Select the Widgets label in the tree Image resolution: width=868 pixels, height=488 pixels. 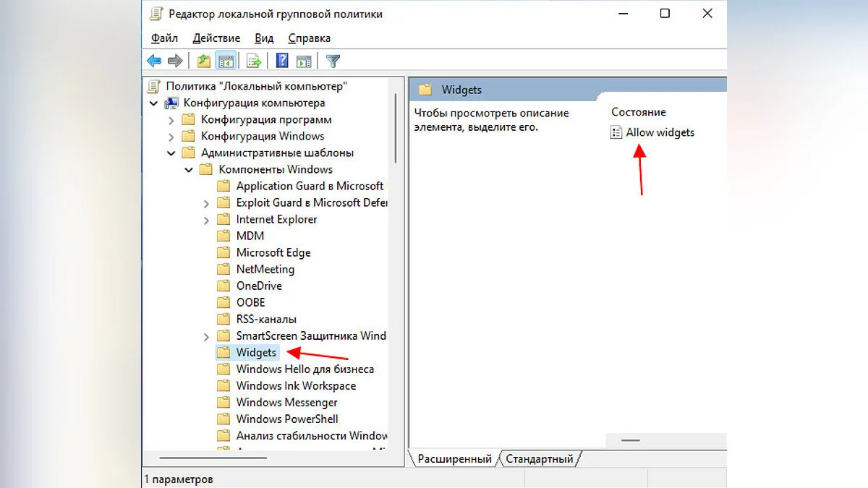pyautogui.click(x=256, y=352)
